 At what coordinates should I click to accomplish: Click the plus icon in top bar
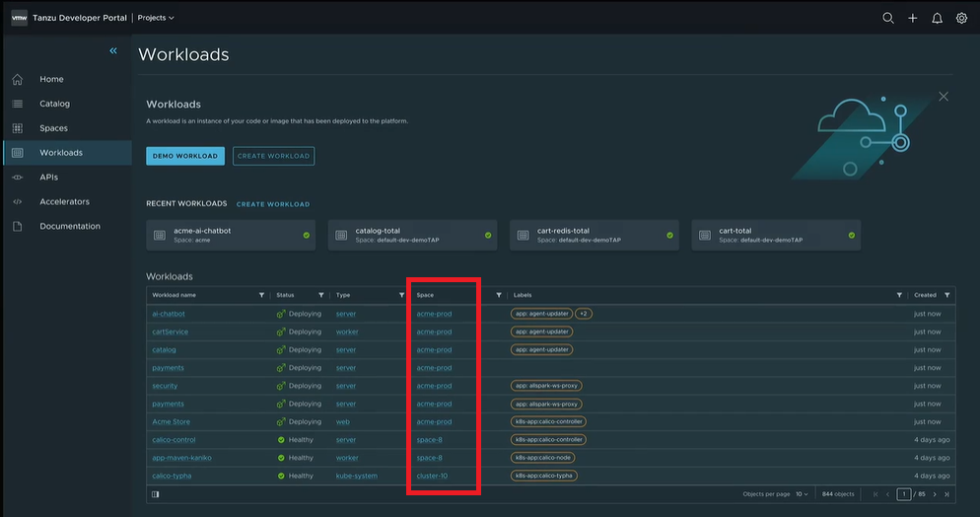pos(913,18)
